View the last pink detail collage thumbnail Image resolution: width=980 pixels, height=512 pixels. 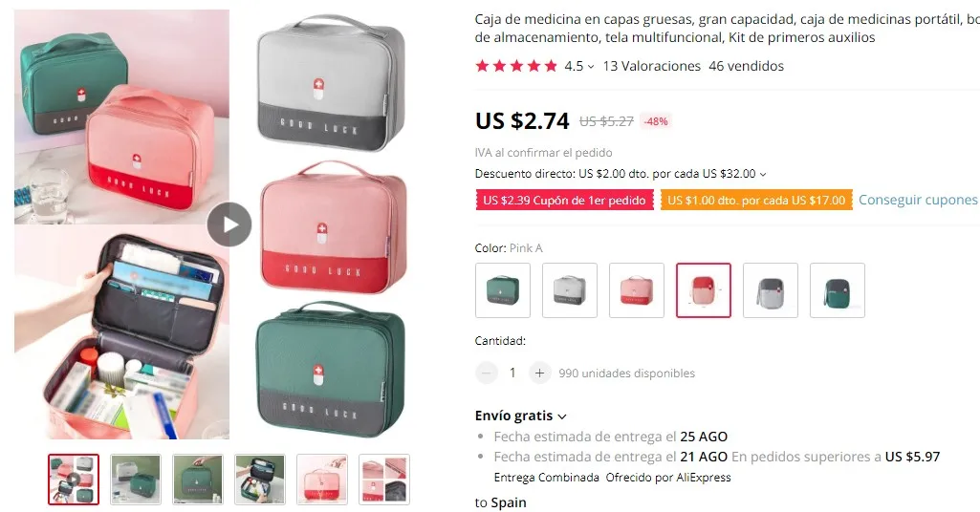383,479
